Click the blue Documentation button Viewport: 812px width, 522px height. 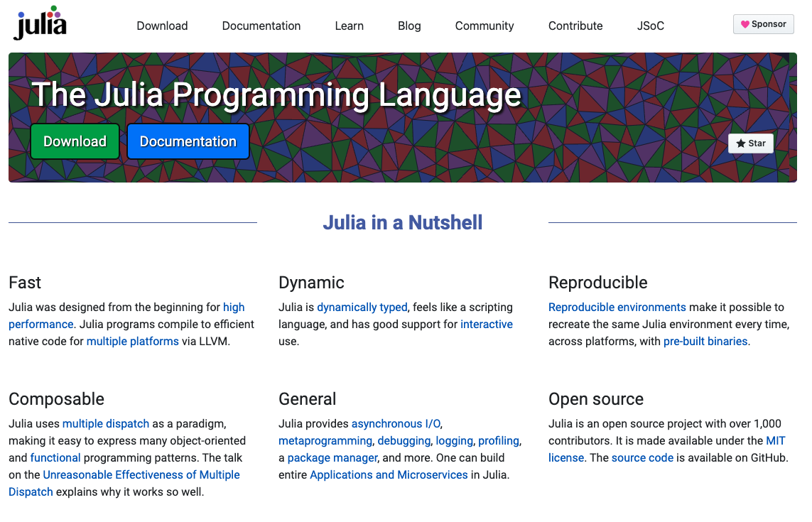pyautogui.click(x=188, y=141)
